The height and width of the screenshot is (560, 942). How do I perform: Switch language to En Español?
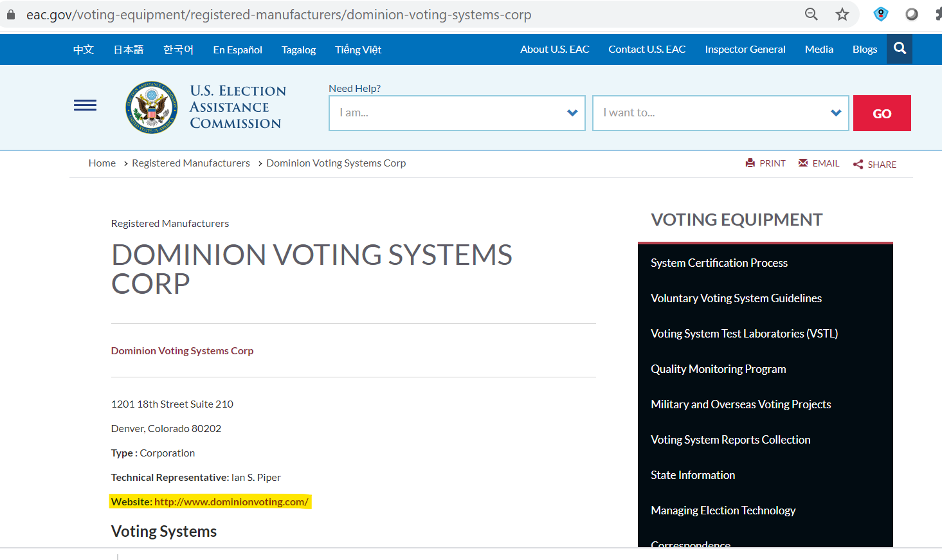(x=238, y=50)
